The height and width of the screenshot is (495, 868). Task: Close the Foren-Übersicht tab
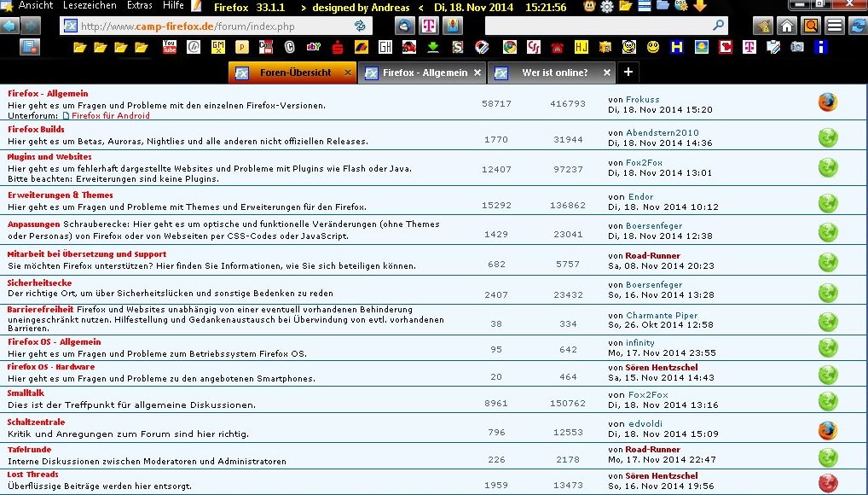[x=348, y=73]
